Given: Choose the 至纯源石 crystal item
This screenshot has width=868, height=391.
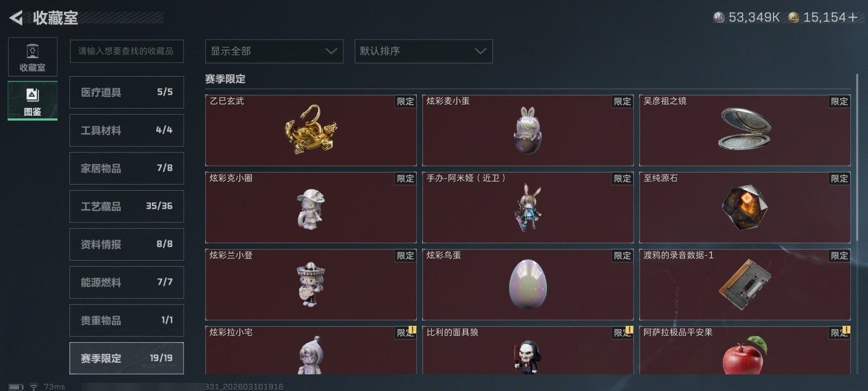Looking at the screenshot, I should click(x=745, y=207).
